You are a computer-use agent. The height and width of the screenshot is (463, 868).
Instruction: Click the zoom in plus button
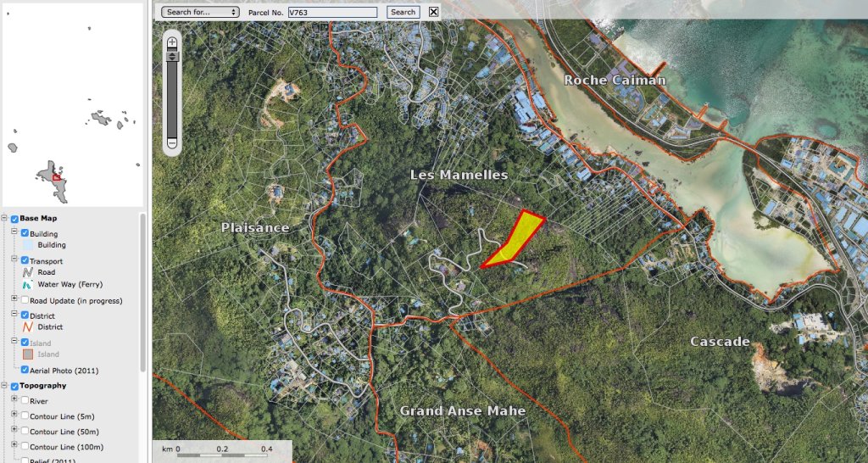click(172, 41)
